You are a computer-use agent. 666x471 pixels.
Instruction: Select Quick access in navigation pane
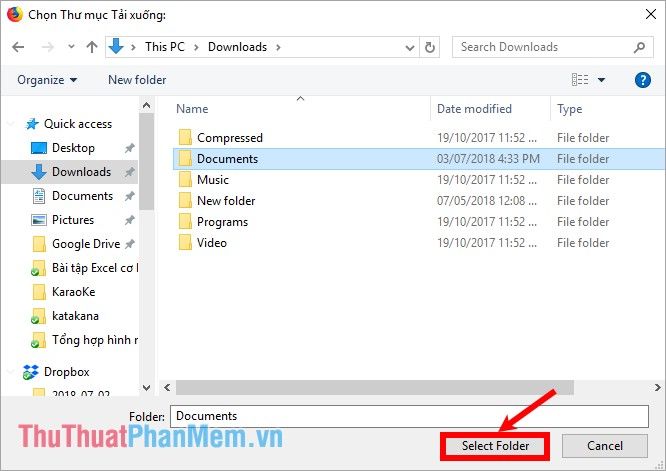[78, 124]
